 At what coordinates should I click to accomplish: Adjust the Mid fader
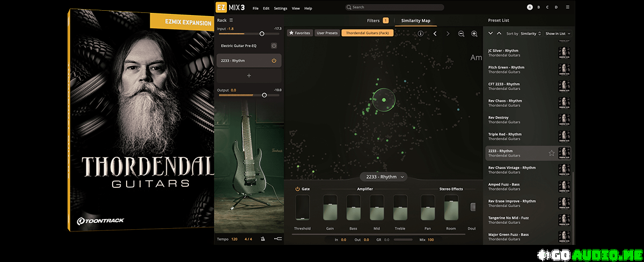point(377,207)
